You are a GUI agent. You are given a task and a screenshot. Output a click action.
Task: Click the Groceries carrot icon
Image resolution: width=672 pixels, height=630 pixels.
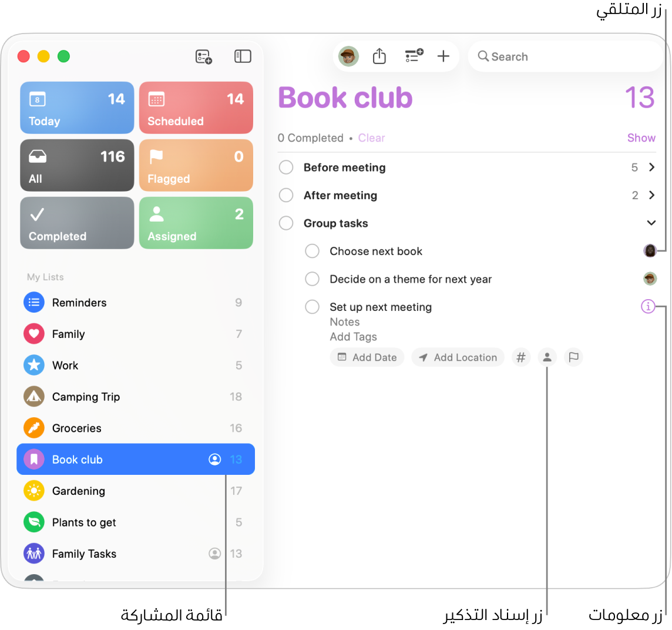[34, 428]
